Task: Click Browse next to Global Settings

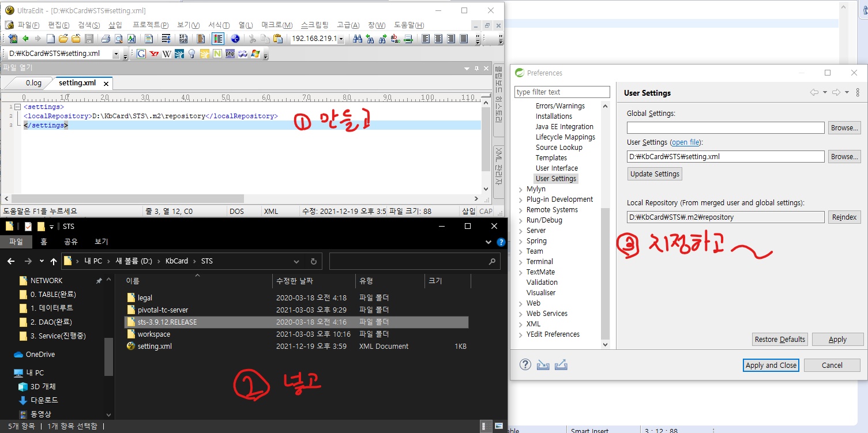Action: (x=844, y=128)
